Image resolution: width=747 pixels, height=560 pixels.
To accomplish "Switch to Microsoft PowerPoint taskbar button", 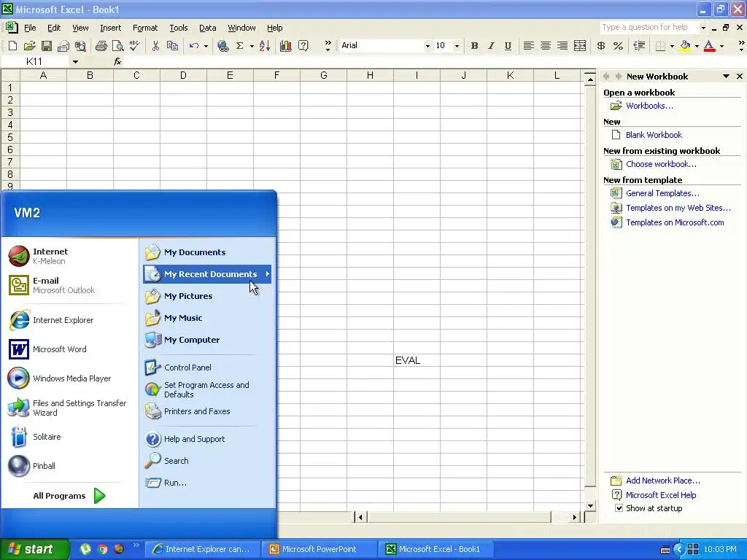I will click(320, 549).
